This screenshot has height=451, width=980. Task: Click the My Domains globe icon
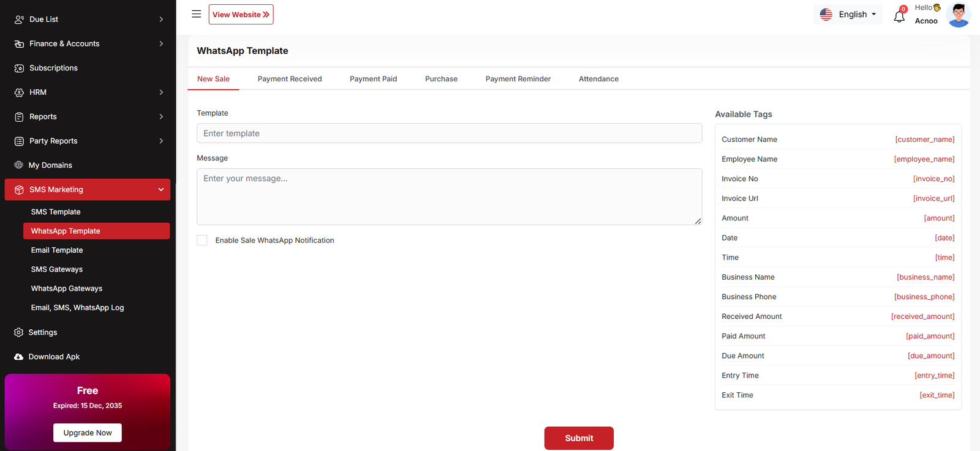coord(18,165)
